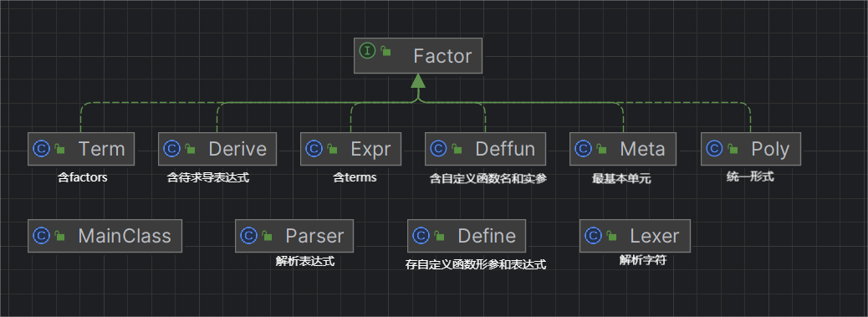Click the class icon on Deffun
868x317 pixels.
point(438,149)
